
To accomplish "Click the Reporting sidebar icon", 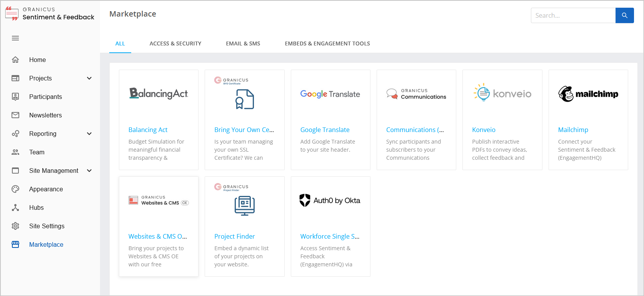I will tap(15, 134).
